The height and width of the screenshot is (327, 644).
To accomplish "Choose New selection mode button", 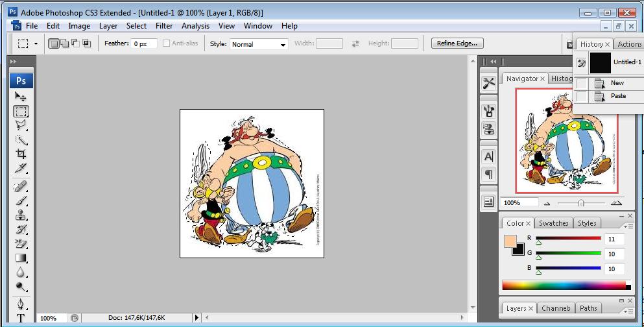I will click(x=53, y=43).
